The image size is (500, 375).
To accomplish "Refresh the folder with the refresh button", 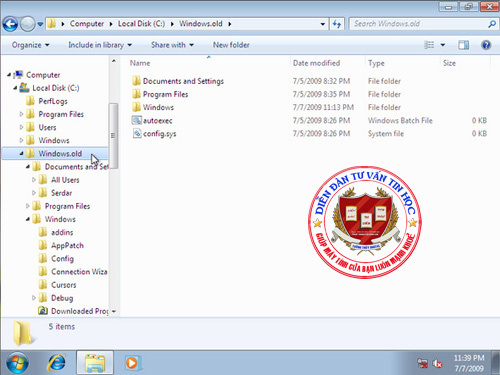I will 337,24.
